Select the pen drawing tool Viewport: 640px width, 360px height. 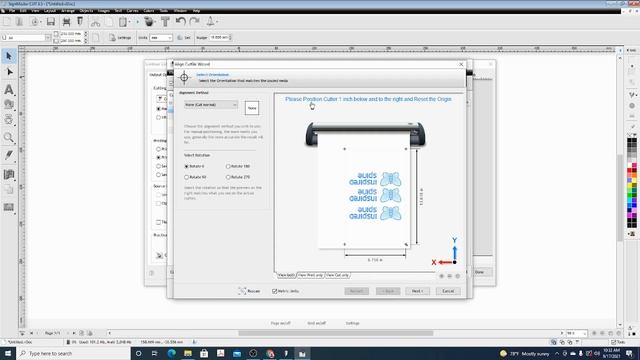tap(9, 155)
